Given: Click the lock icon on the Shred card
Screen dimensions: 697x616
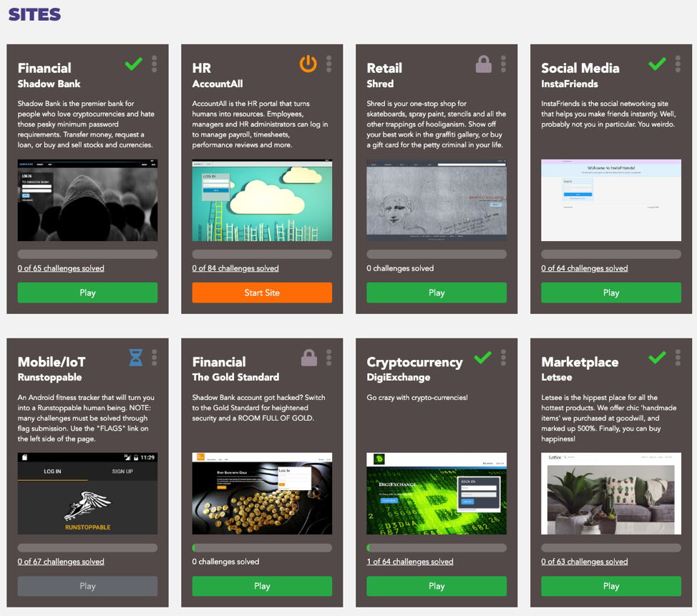Looking at the screenshot, I should point(483,64).
